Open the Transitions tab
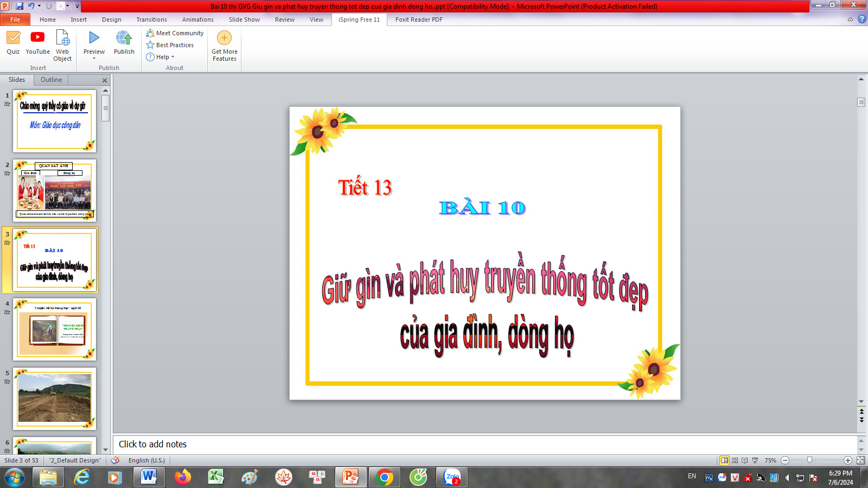 tap(152, 20)
